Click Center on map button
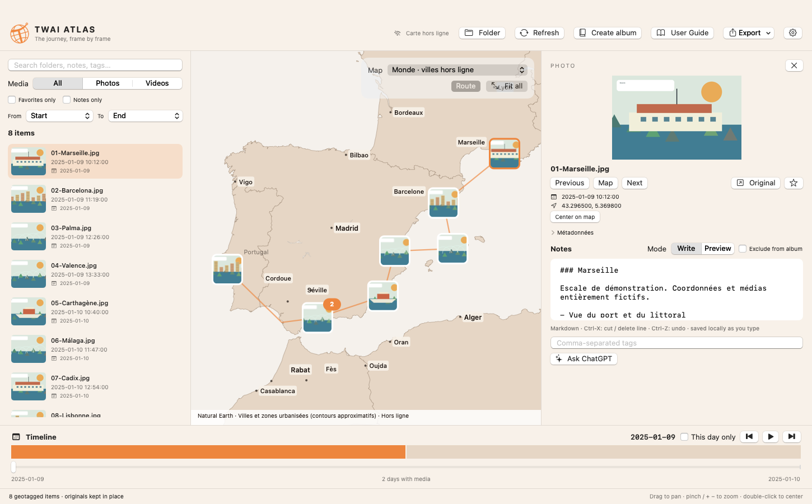 point(575,217)
